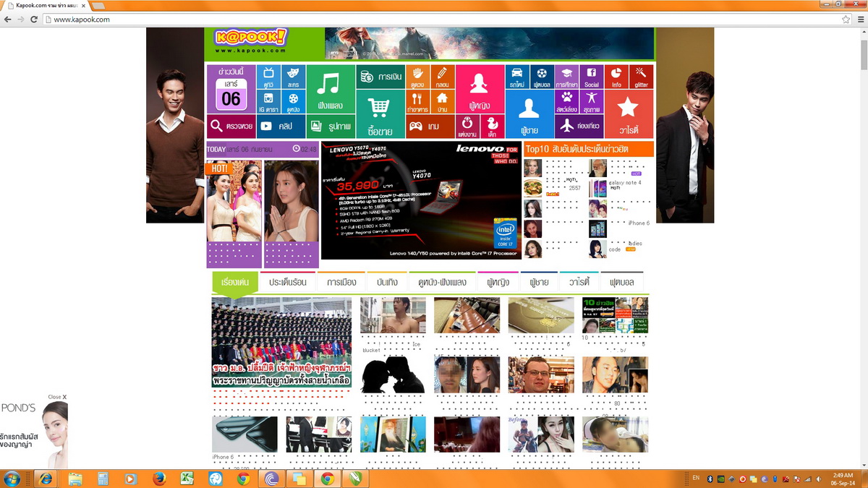Open the ดูดวง palm reading tile

[417, 77]
